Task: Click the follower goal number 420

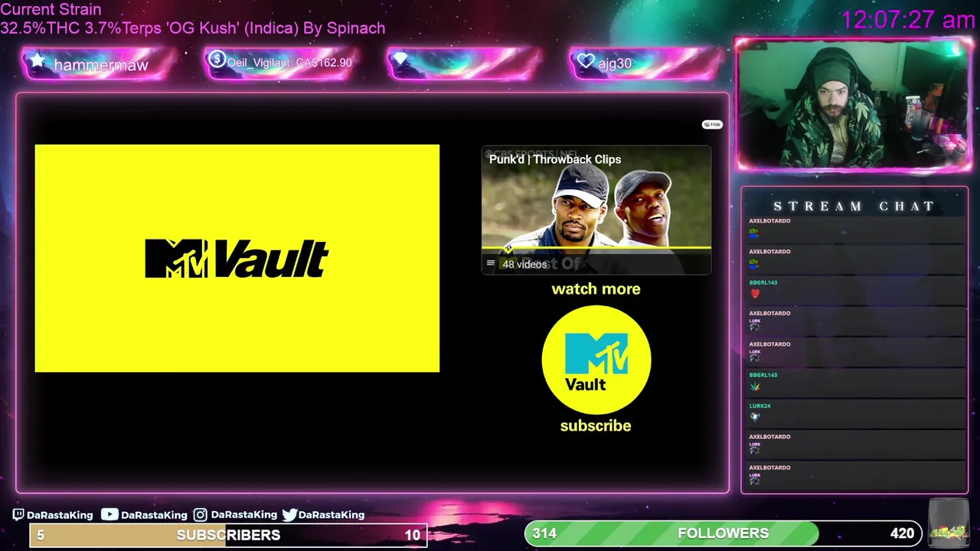Action: click(x=902, y=533)
